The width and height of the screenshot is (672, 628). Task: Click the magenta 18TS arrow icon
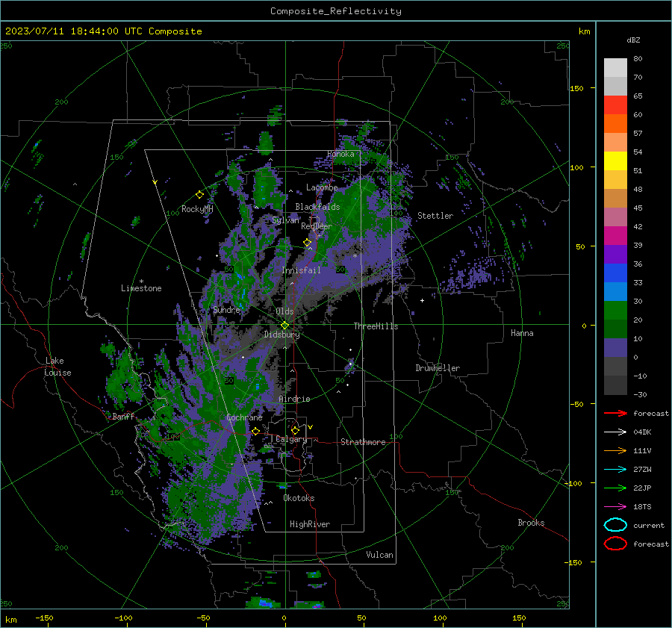coord(615,507)
